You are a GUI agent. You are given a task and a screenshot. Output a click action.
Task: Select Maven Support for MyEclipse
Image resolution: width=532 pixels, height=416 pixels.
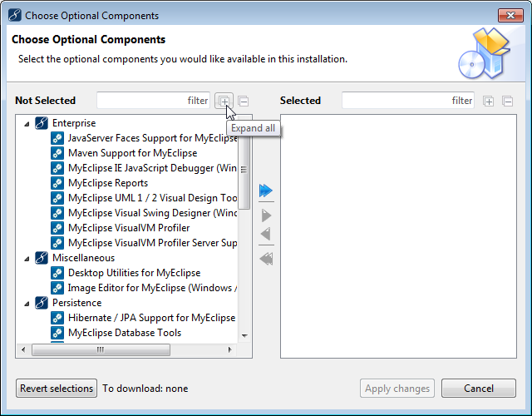pos(132,153)
